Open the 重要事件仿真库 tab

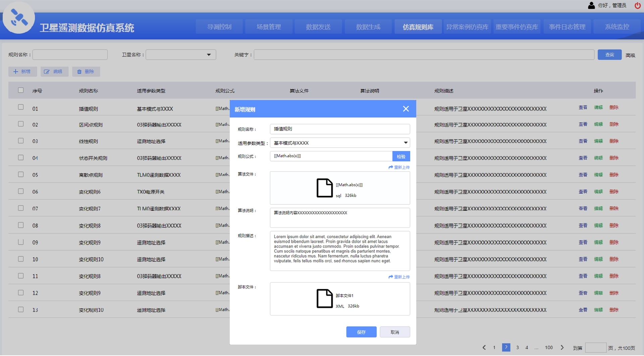tap(517, 27)
